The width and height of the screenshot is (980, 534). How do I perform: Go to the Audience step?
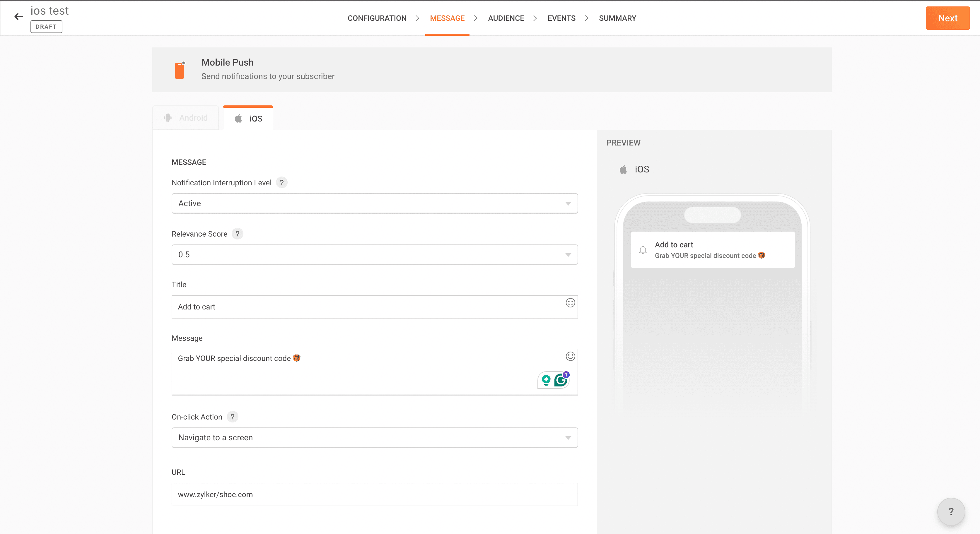point(506,18)
